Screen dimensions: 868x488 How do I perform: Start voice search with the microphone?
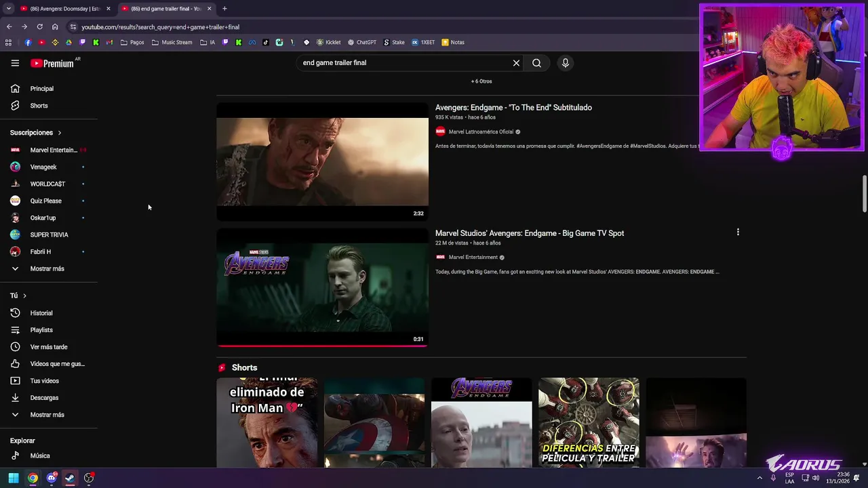[x=566, y=63]
